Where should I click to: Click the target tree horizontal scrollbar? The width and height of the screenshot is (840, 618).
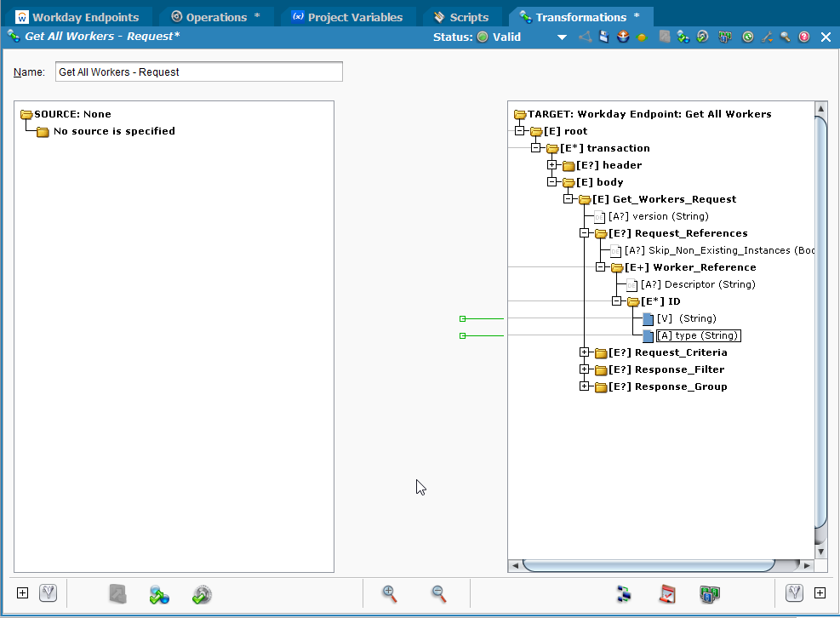tap(649, 565)
